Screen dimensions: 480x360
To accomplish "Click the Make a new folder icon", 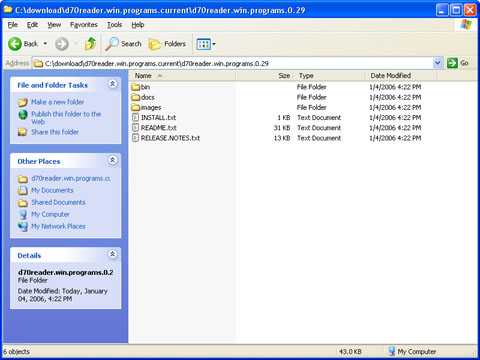I will (x=23, y=102).
